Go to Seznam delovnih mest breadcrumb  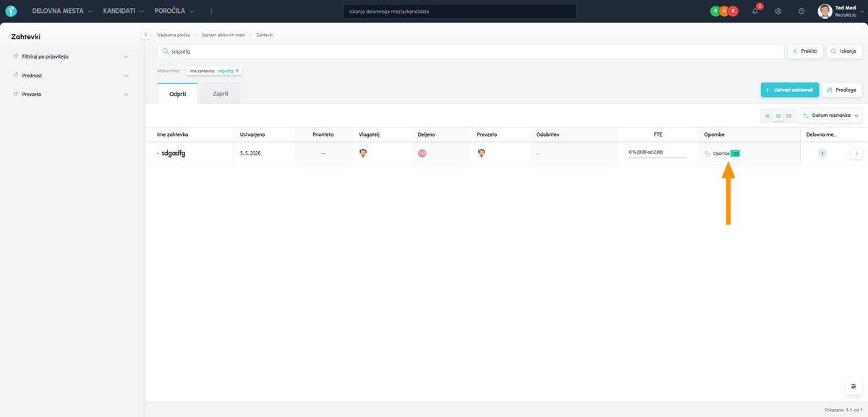coord(223,35)
